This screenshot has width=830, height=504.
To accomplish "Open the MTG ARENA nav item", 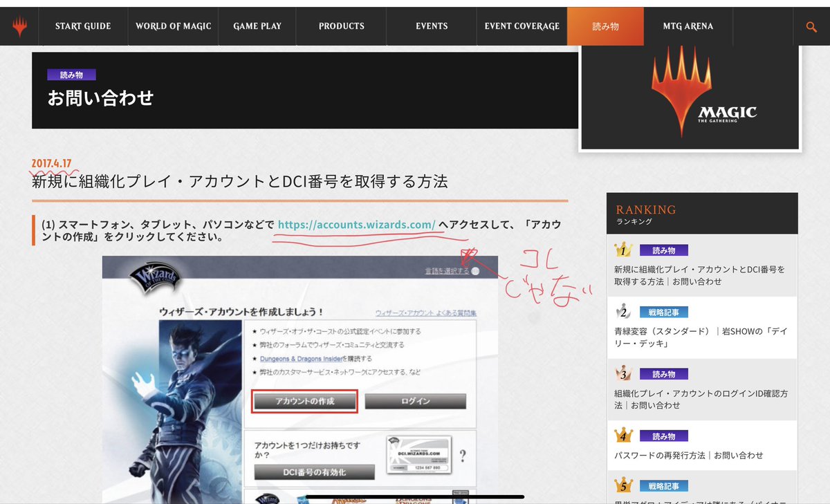I will click(688, 26).
